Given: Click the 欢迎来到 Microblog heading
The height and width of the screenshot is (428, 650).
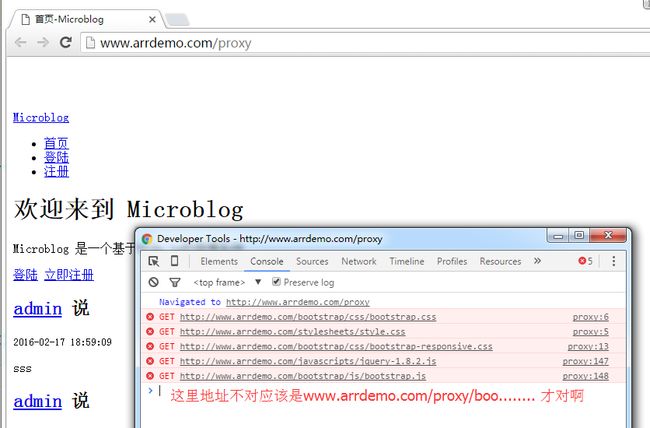Looking at the screenshot, I should pos(129,209).
